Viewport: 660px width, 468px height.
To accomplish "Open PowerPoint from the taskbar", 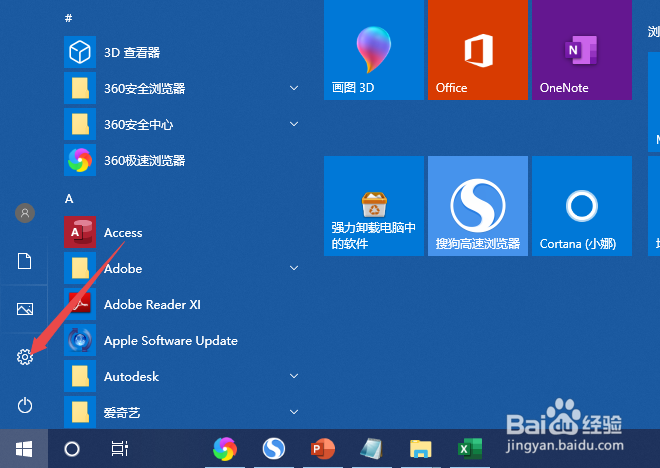I will (x=323, y=449).
